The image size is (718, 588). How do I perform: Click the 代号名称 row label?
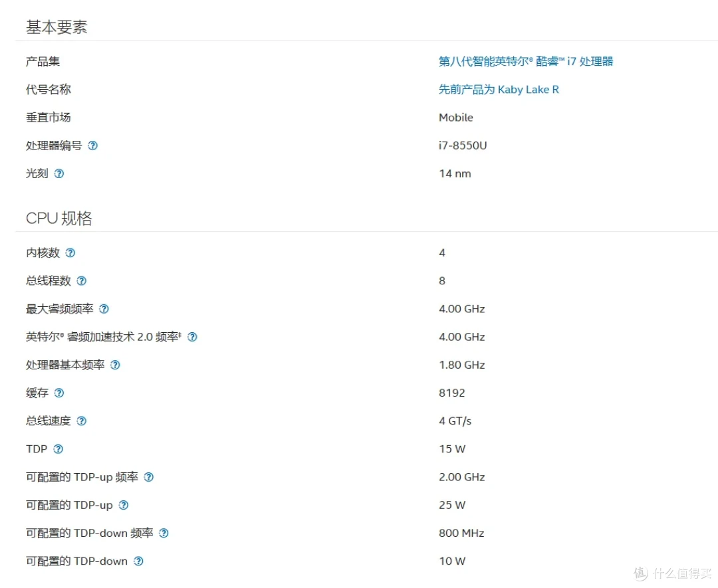point(48,89)
